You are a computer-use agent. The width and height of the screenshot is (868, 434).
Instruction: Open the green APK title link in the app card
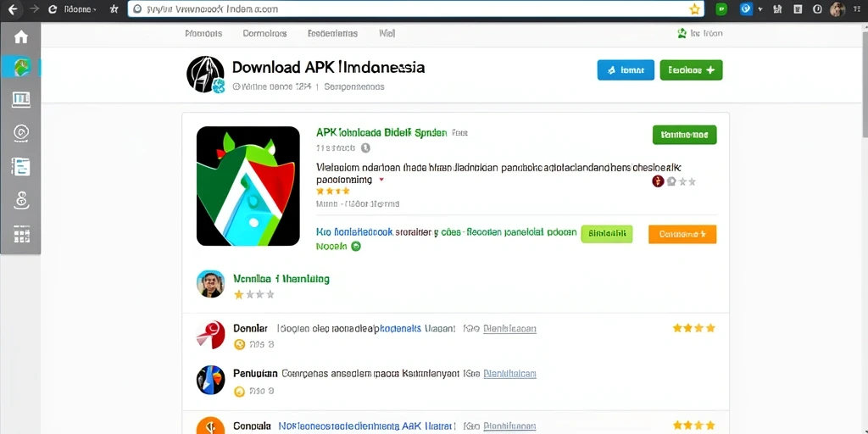tap(381, 133)
